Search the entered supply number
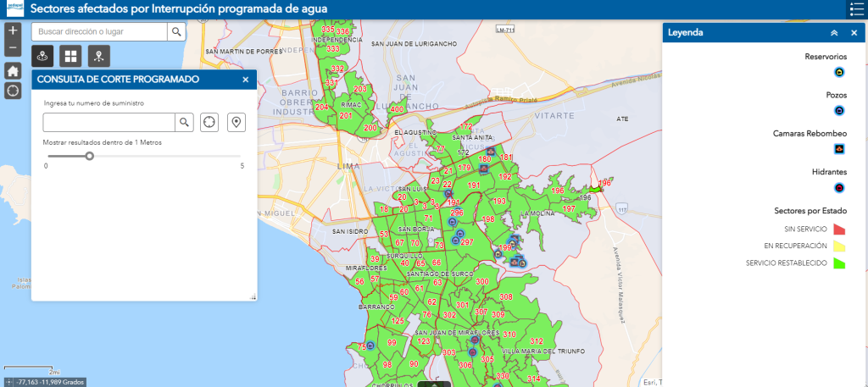This screenshot has height=387, width=868. point(183,122)
